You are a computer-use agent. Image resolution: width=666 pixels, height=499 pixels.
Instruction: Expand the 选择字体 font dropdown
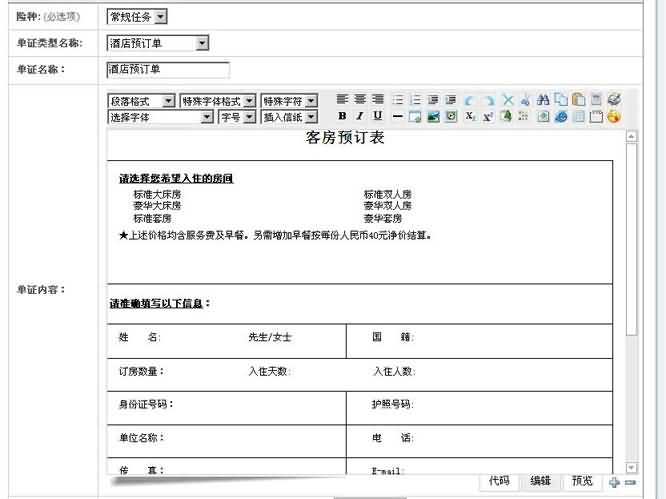click(x=160, y=117)
